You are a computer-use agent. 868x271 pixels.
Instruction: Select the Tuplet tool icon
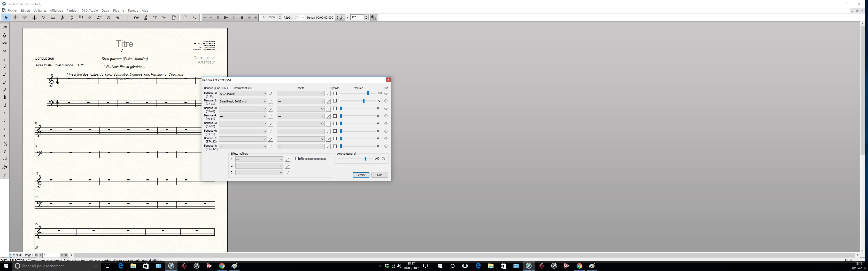tap(90, 18)
